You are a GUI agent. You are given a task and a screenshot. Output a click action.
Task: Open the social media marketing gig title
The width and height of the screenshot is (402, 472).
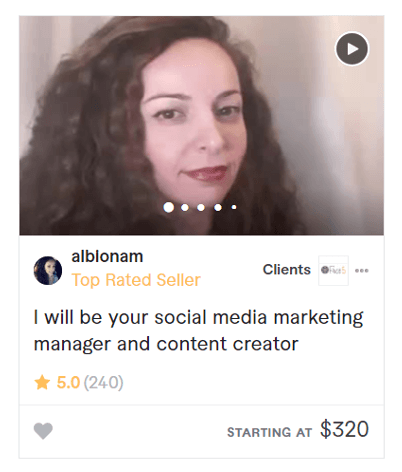coord(198,330)
